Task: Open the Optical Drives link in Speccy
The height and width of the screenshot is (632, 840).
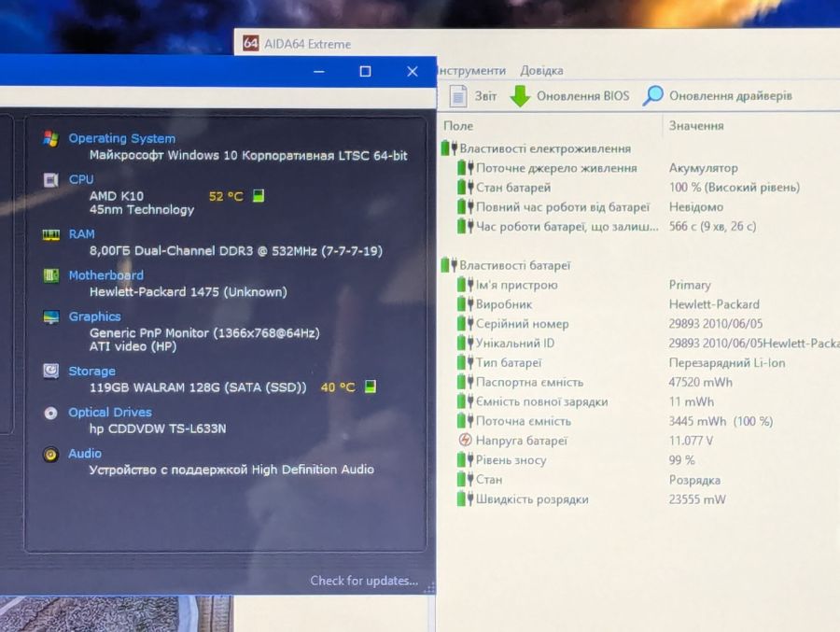Action: (110, 413)
